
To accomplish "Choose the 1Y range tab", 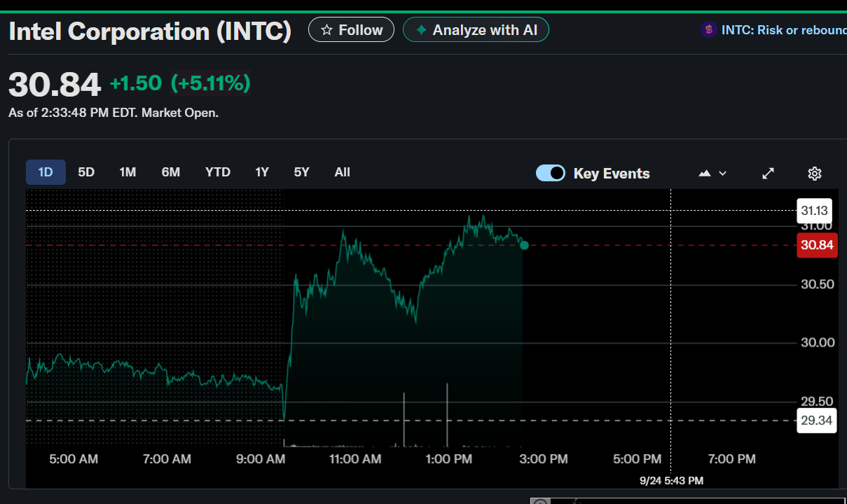I will tap(262, 172).
